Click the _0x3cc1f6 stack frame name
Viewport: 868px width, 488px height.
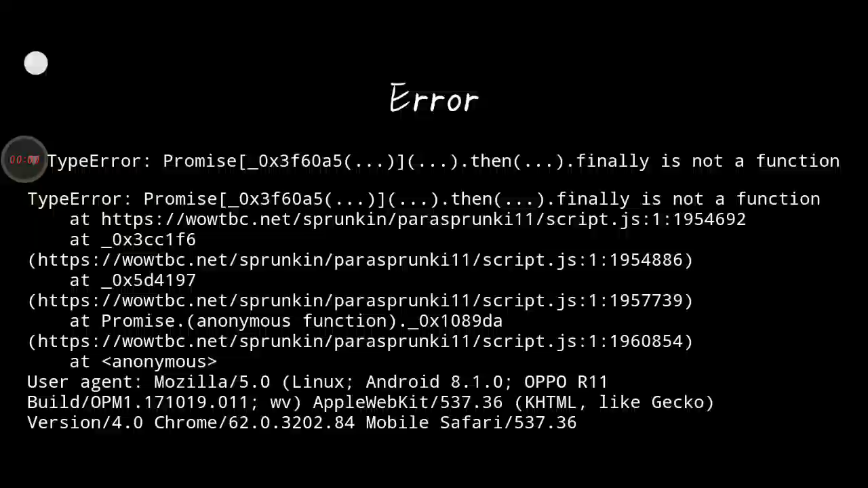pos(149,240)
